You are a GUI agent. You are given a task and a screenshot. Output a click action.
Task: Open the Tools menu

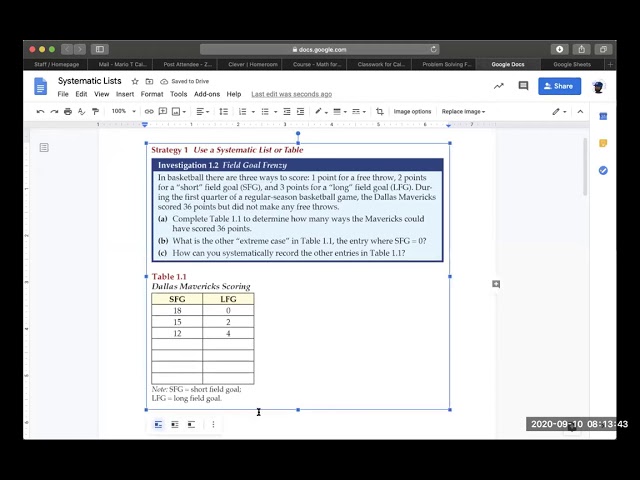(178, 94)
